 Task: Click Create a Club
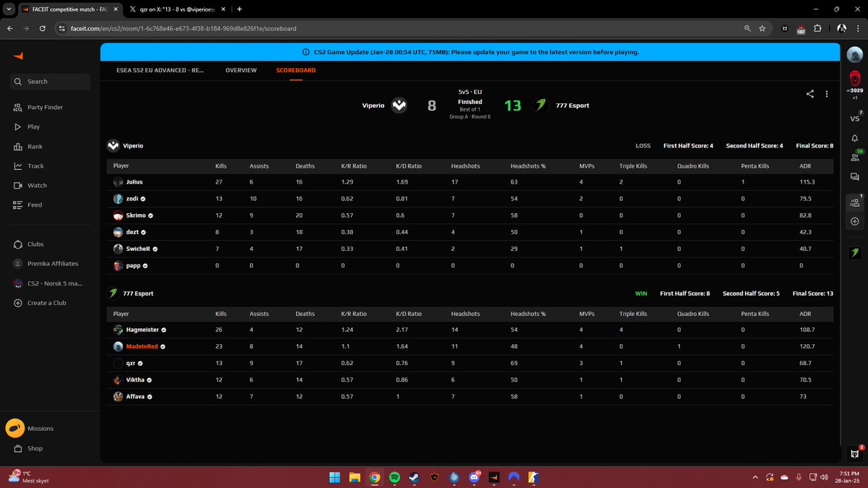(x=40, y=303)
